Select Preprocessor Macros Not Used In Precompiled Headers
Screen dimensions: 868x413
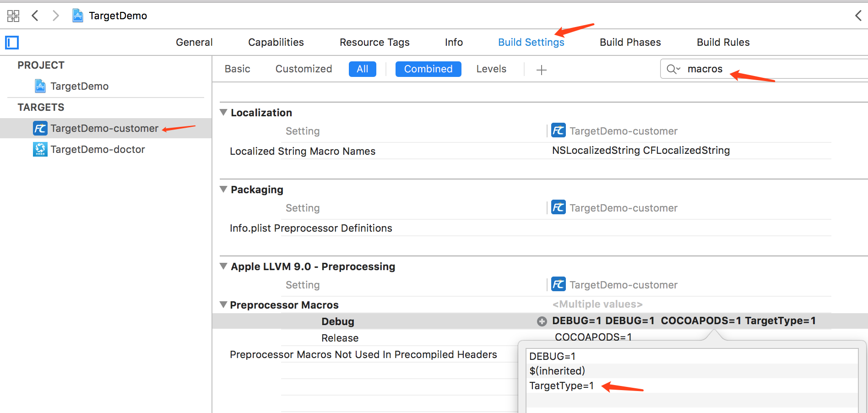(363, 354)
